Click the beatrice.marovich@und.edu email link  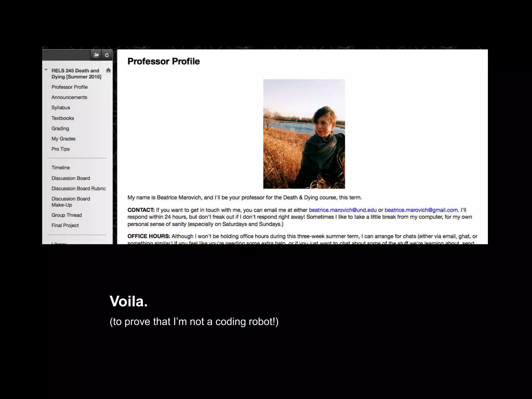click(343, 210)
